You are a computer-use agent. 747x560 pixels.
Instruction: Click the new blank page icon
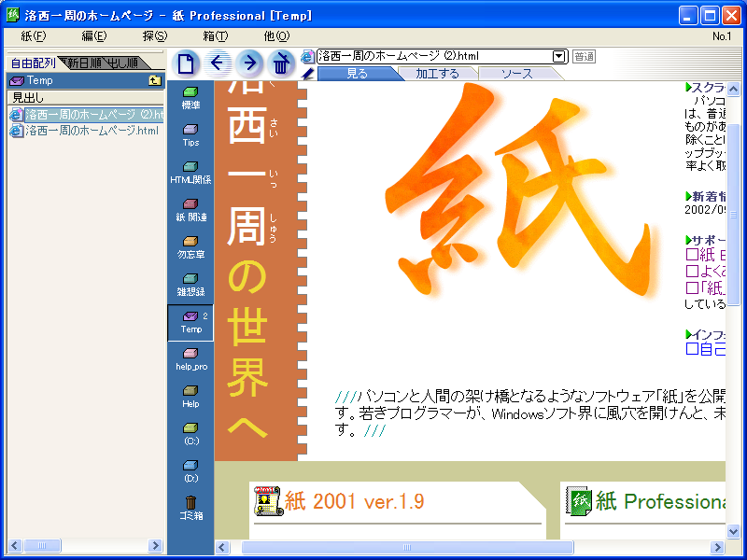pos(187,63)
